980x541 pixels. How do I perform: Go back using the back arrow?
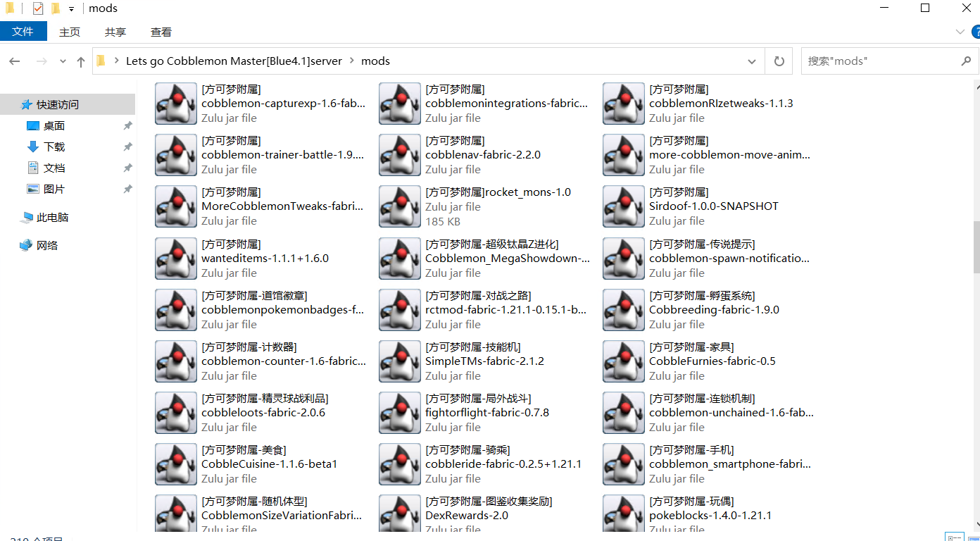(15, 61)
